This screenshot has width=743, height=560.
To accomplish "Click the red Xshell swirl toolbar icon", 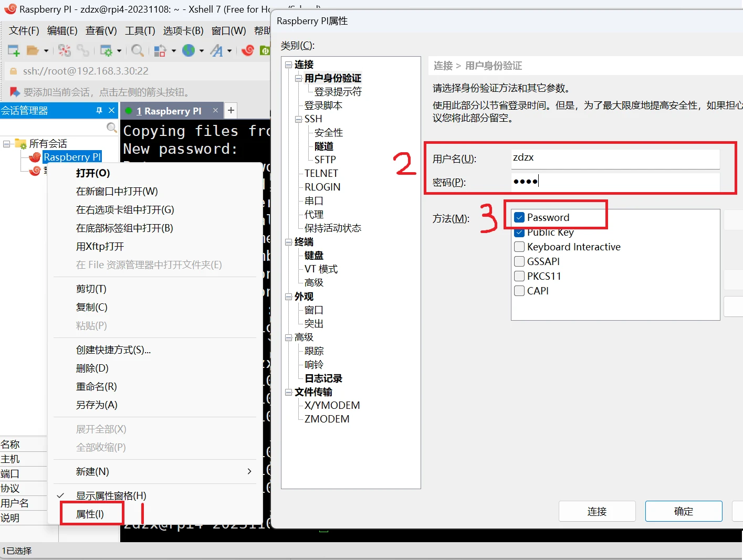I will (248, 50).
